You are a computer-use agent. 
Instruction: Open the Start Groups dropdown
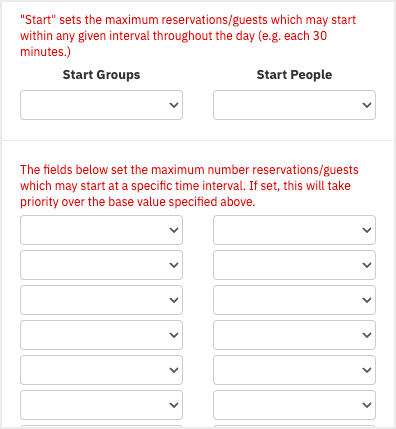pos(101,105)
